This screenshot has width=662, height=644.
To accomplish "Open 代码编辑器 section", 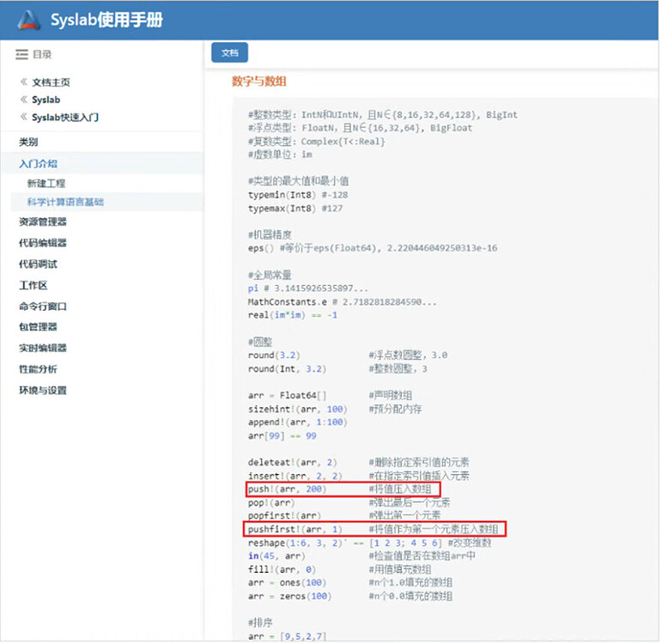I will (43, 243).
